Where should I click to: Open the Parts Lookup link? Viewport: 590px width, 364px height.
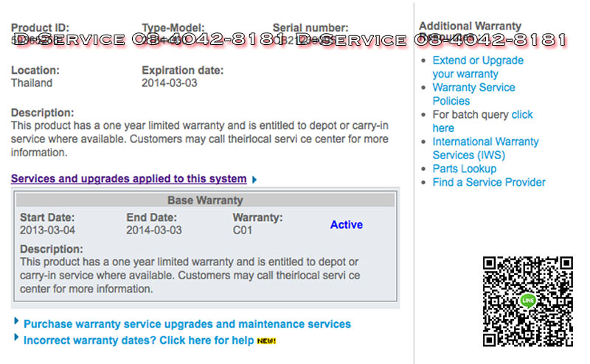(x=464, y=169)
